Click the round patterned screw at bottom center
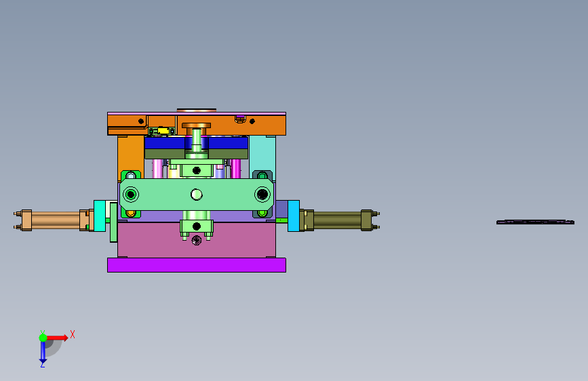 click(197, 241)
